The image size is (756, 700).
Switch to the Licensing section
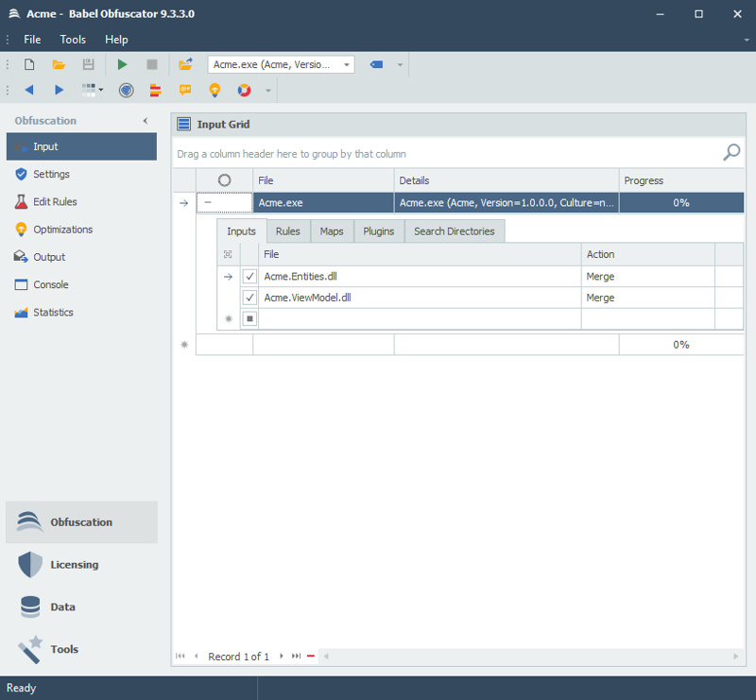81,565
